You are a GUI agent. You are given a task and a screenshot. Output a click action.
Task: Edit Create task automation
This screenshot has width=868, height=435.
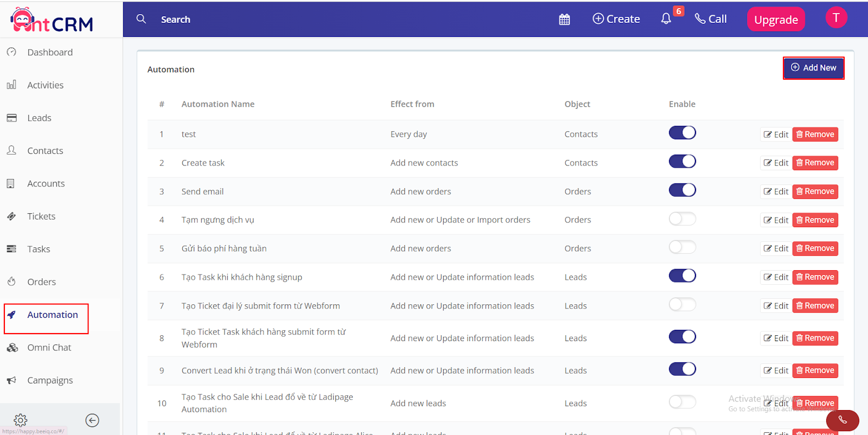coord(776,163)
